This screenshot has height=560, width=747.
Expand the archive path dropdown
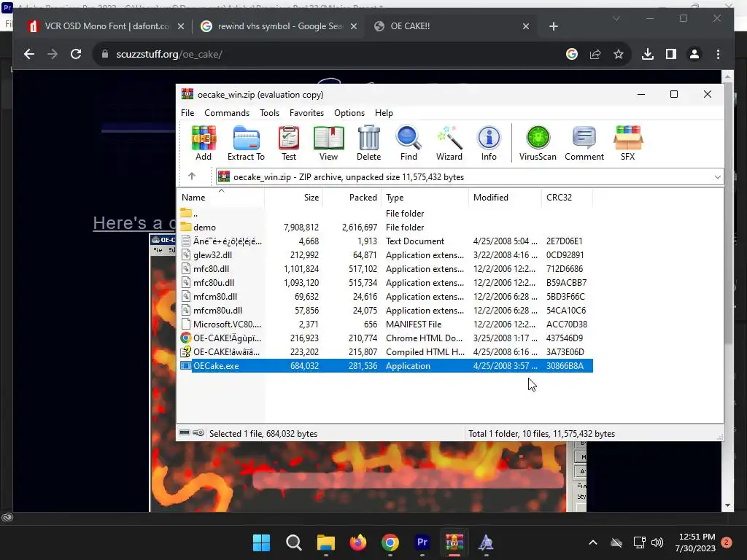click(x=717, y=176)
